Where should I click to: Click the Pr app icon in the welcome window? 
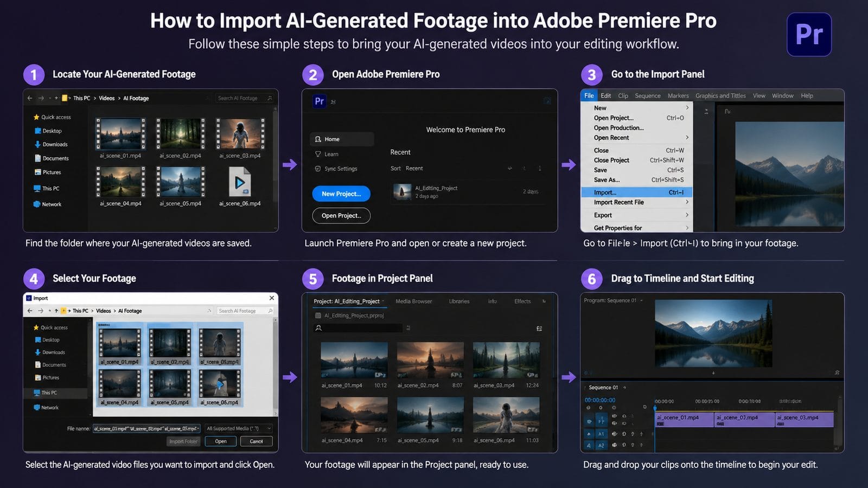coord(320,101)
